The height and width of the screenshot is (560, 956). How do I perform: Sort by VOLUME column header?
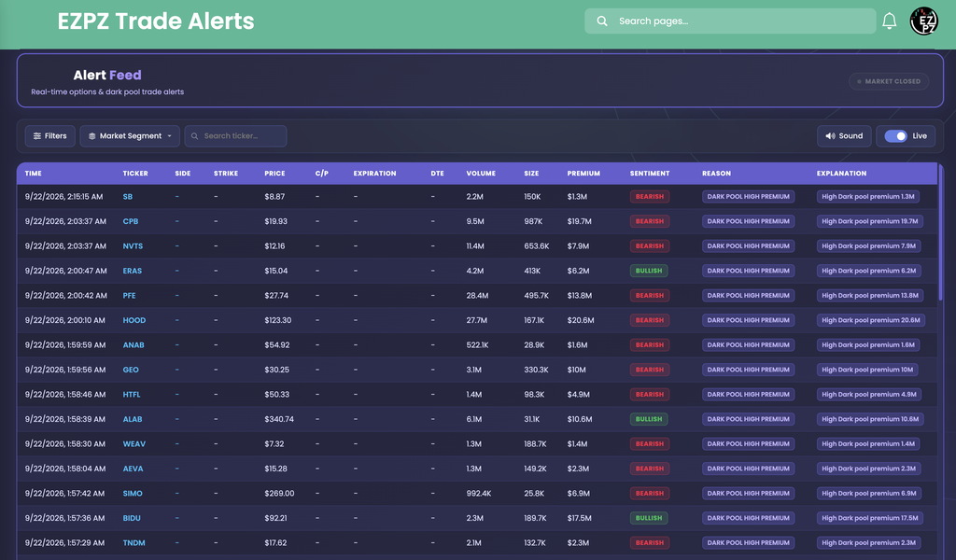point(481,174)
